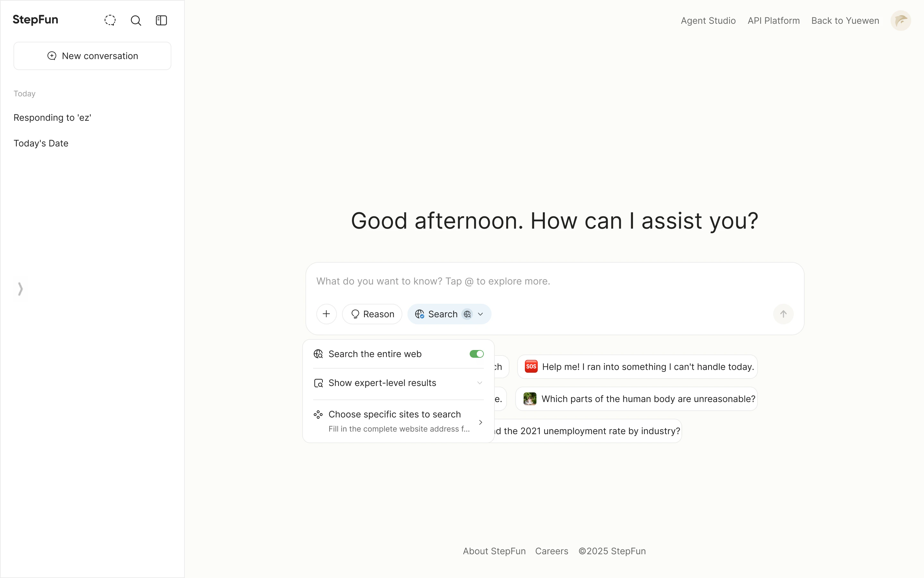Choose 'Help me! I ran into something' suggestion
924x578 pixels.
(637, 367)
